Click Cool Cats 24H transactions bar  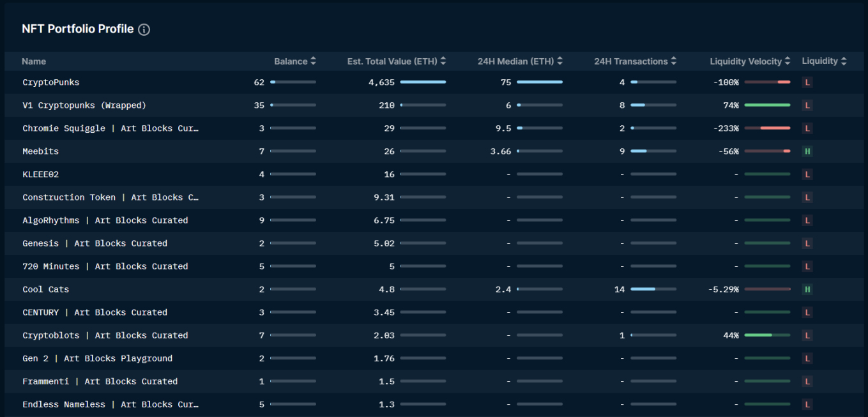[x=653, y=289]
